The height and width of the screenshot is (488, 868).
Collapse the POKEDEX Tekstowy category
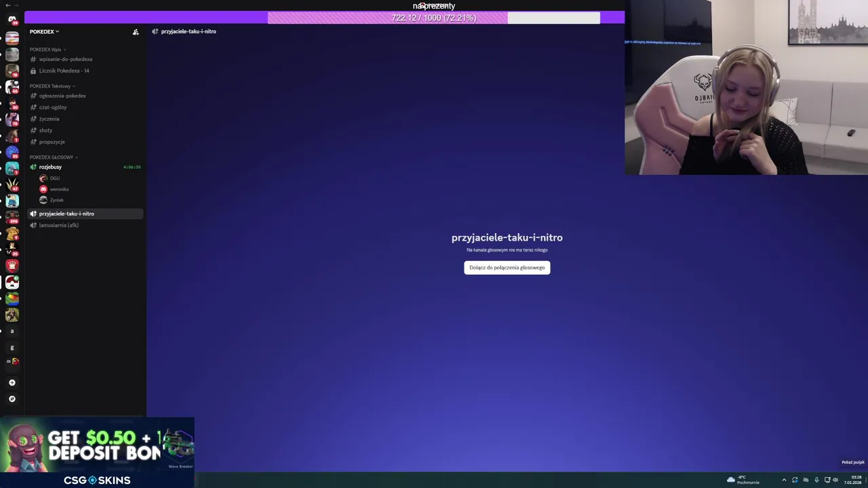coord(52,86)
